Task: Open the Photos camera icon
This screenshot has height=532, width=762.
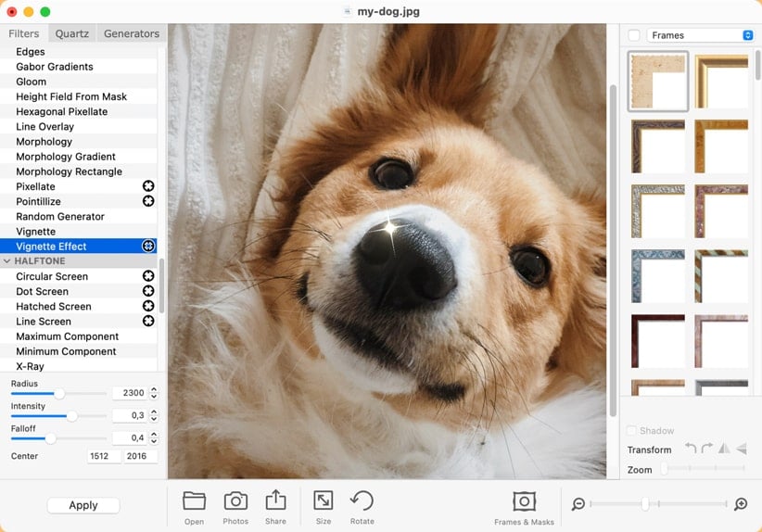Action: (235, 501)
